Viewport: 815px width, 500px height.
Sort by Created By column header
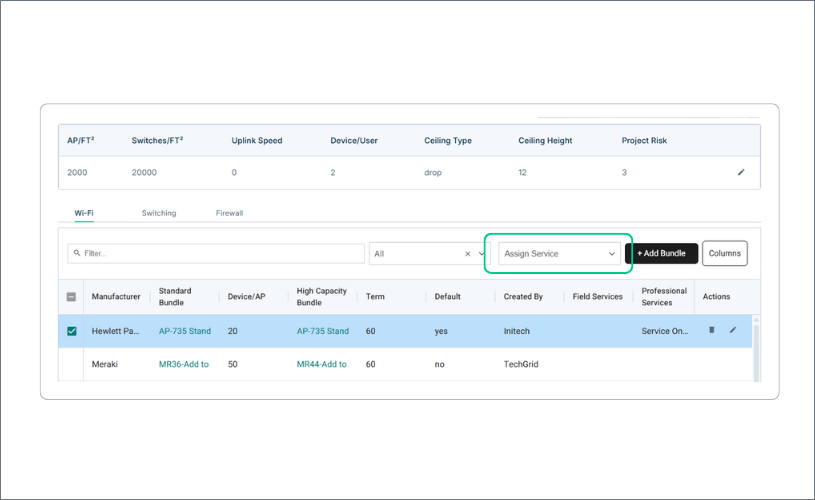523,297
